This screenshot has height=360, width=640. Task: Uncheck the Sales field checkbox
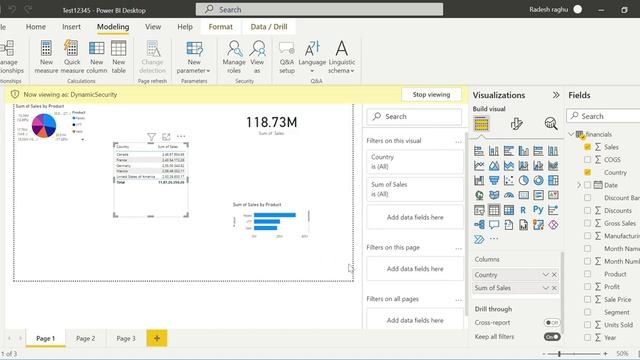[587, 147]
